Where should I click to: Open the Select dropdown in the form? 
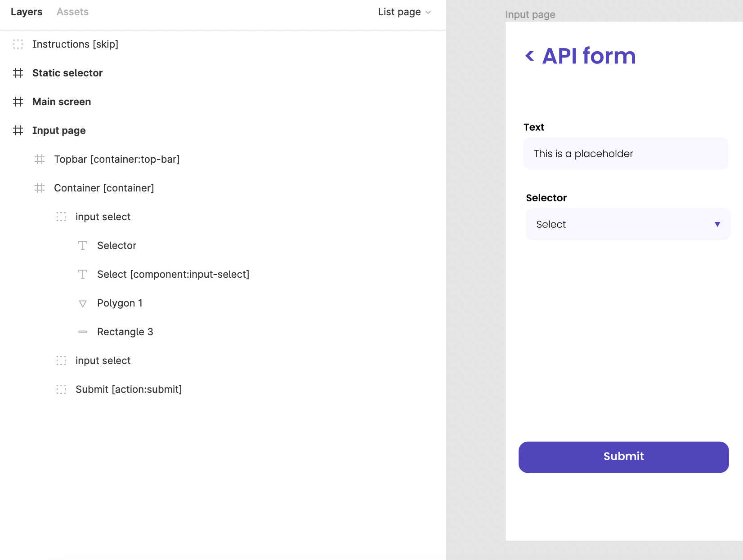[628, 224]
